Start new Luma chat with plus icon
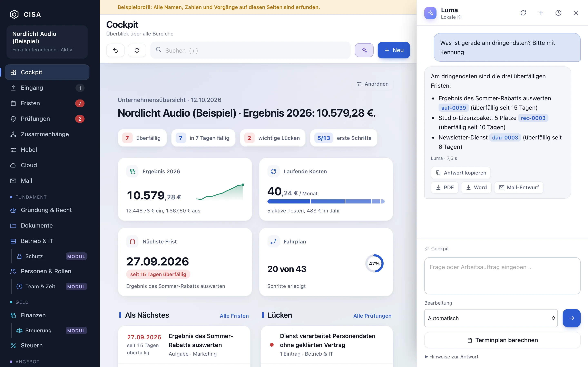This screenshot has height=367, width=588. tap(541, 13)
